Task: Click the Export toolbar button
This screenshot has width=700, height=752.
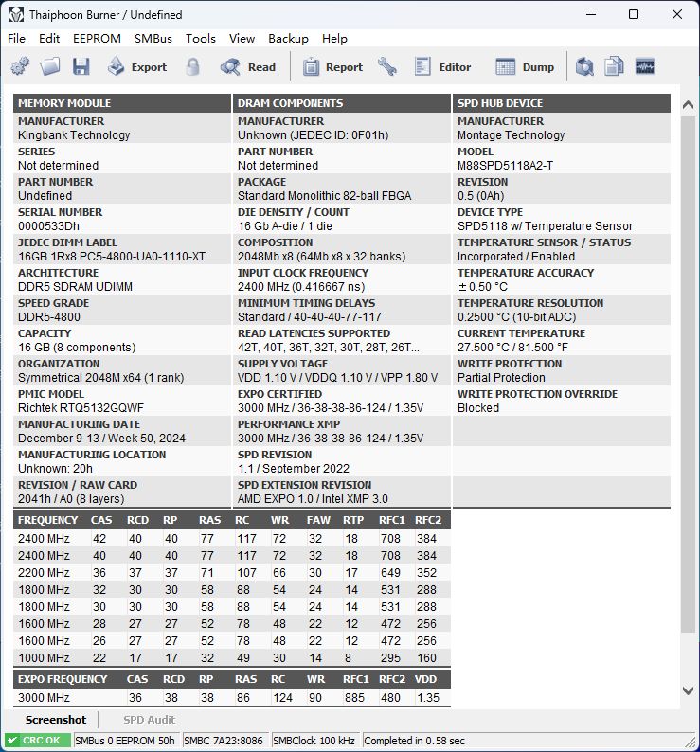Action: (136, 66)
